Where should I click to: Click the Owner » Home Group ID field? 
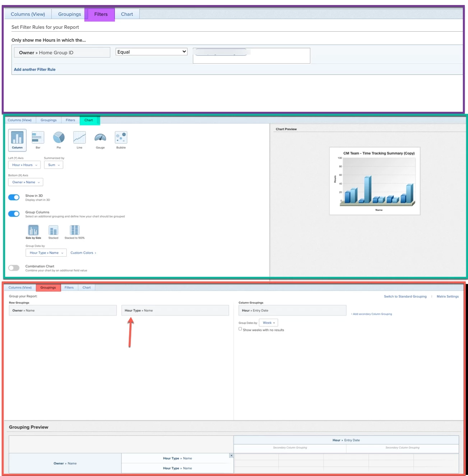62,52
